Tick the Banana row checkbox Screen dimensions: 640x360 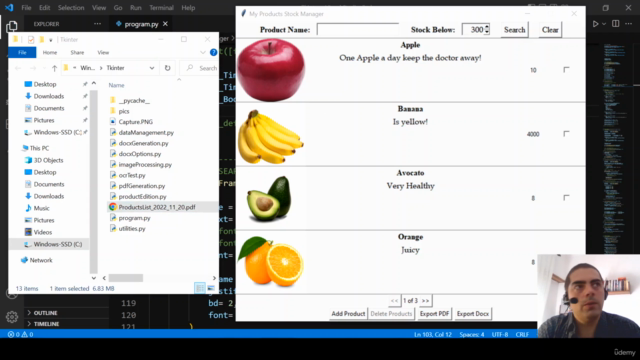point(566,133)
